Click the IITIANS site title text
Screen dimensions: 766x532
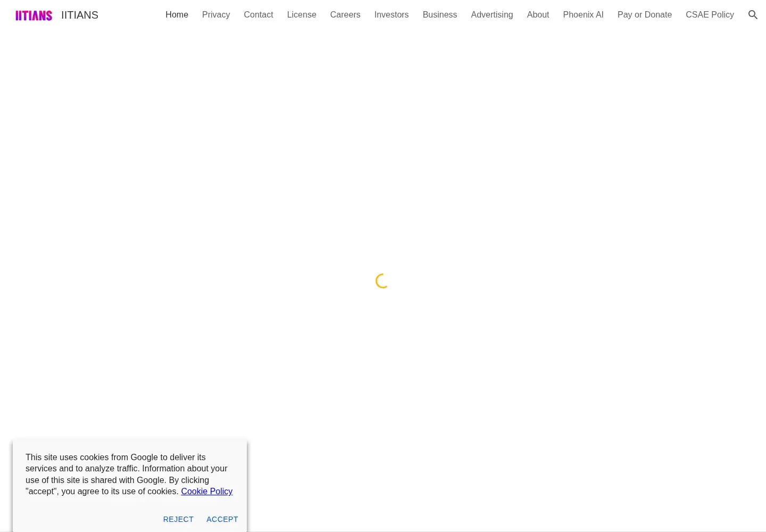click(x=80, y=15)
